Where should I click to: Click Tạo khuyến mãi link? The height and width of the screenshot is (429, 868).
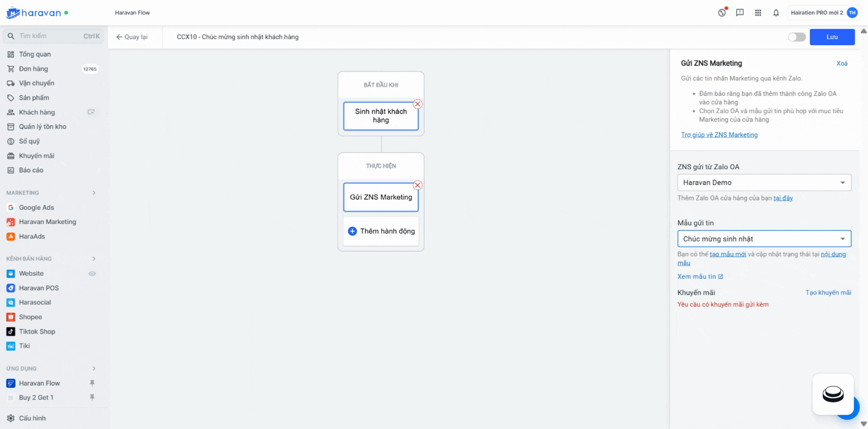[828, 293]
